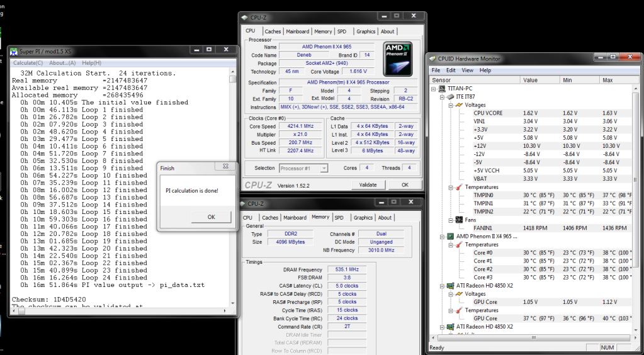The height and width of the screenshot is (355, 644).
Task: Open the Processor #1 selection dropdown
Action: click(324, 168)
